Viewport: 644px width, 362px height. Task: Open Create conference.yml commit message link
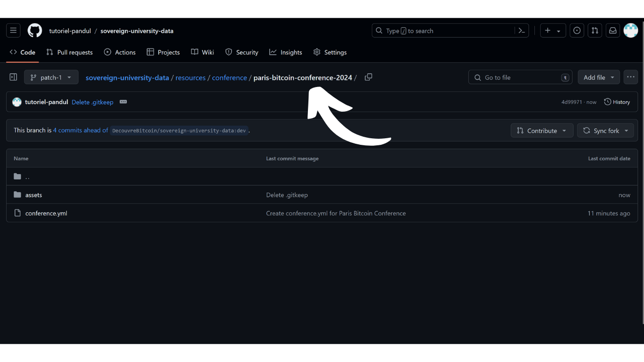click(x=336, y=213)
